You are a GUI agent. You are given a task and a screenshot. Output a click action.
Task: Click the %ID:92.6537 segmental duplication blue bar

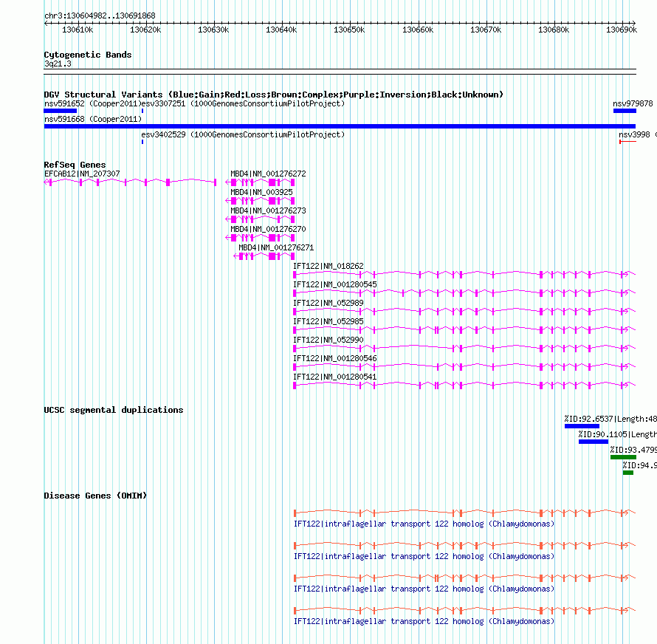[x=582, y=426]
